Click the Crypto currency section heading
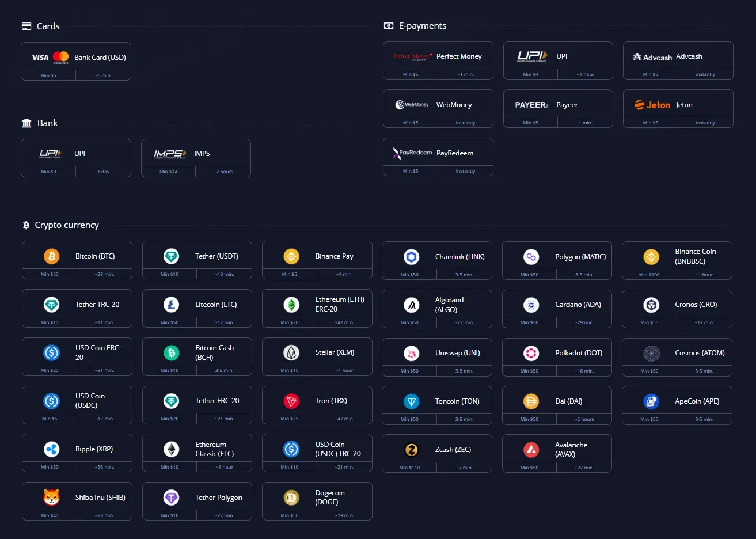The image size is (756, 539). (67, 225)
